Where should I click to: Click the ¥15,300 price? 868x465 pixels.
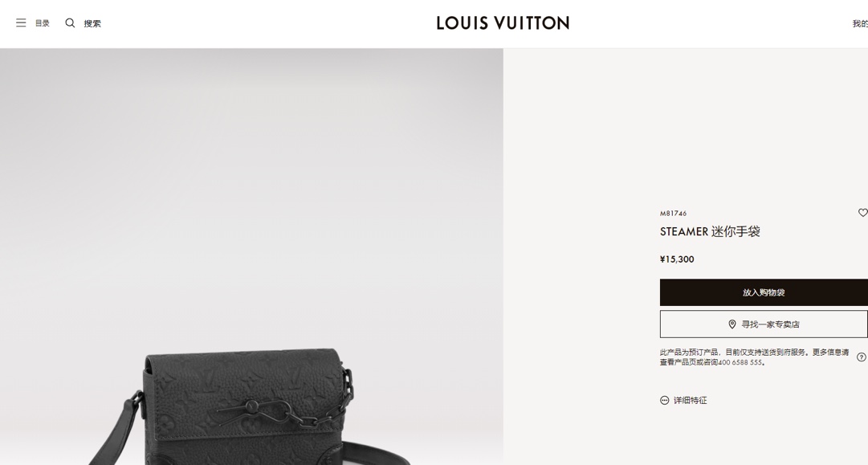coord(677,259)
